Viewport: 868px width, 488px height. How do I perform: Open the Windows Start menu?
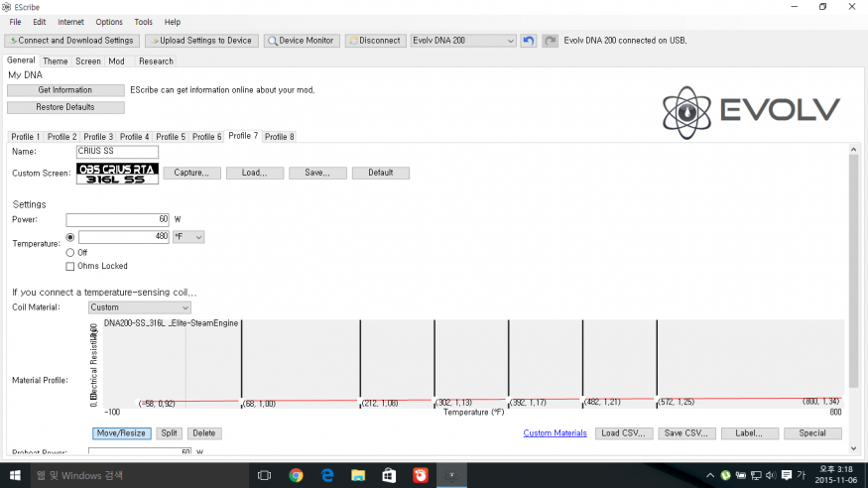15,475
